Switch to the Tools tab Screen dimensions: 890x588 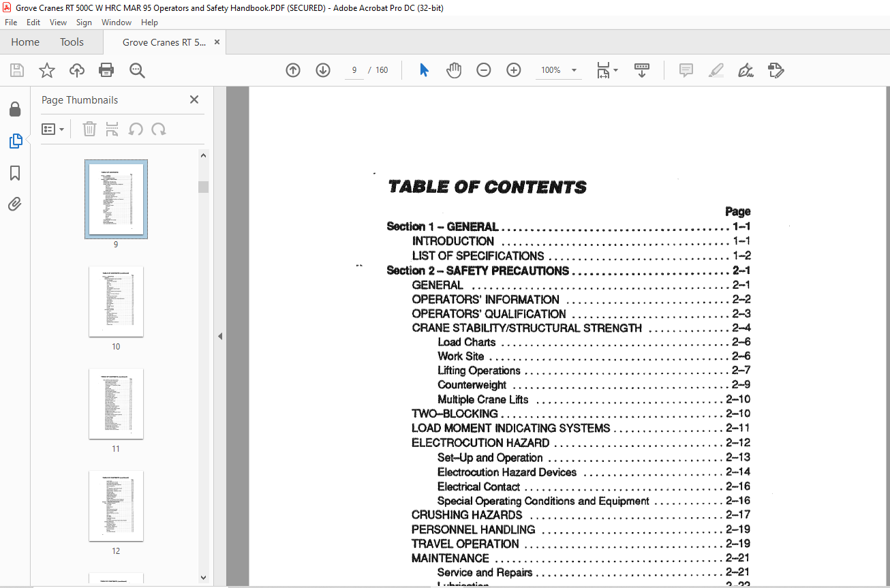pyautogui.click(x=72, y=42)
